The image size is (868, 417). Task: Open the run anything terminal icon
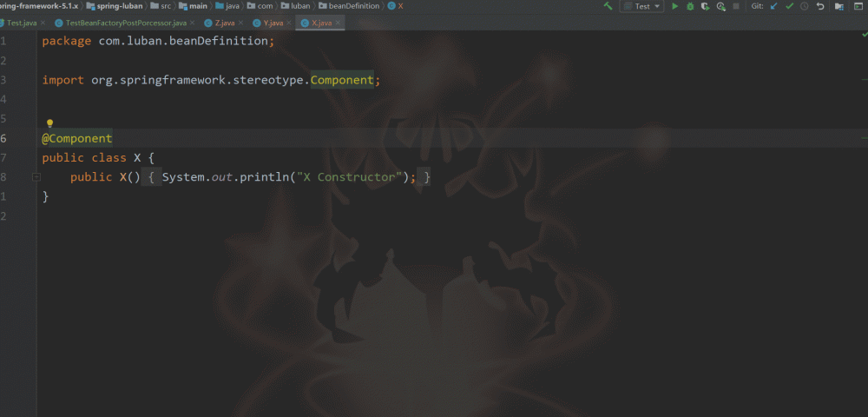coord(858,6)
